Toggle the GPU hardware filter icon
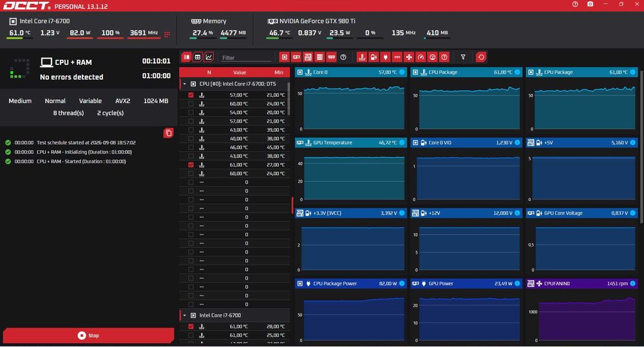The image size is (644, 347). [x=296, y=57]
